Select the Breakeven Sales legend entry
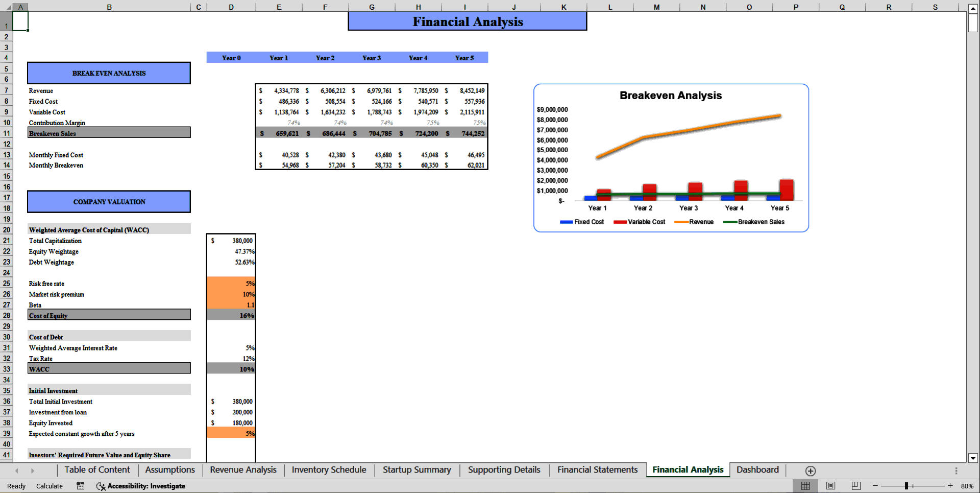The image size is (980, 493). [x=754, y=222]
